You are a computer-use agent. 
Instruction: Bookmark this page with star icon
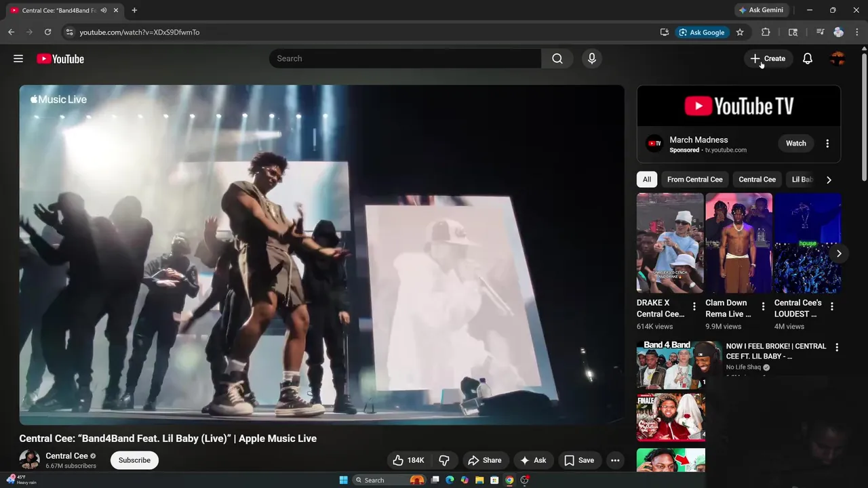740,32
